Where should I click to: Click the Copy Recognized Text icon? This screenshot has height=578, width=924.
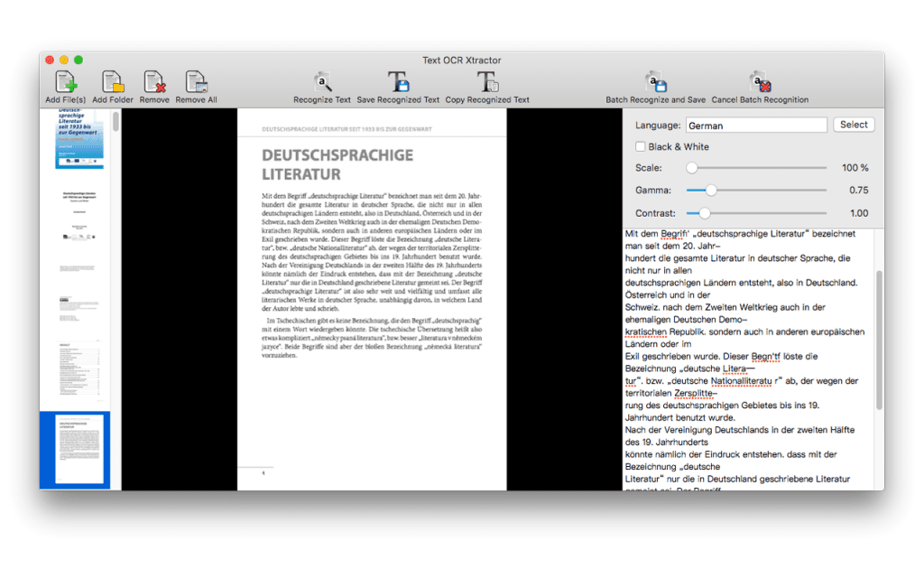pos(487,83)
